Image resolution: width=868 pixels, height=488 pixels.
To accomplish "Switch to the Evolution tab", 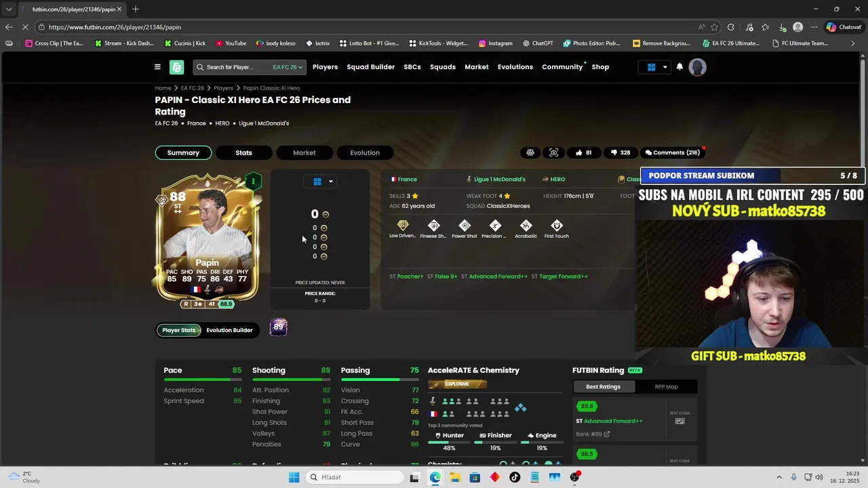I will [x=365, y=152].
